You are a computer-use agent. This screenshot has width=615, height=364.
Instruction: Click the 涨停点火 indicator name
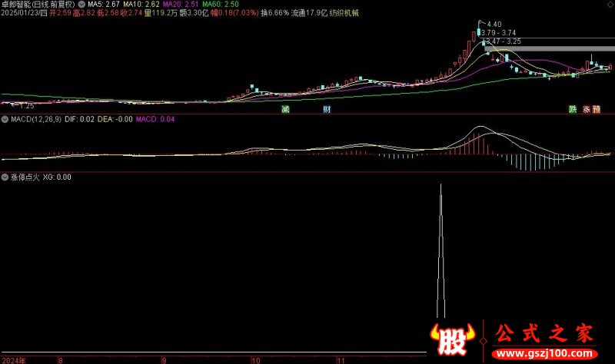tap(25, 177)
